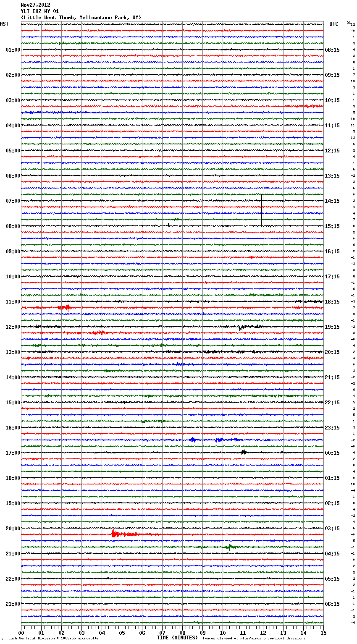Click the "15:15" UTC time label

click(332, 226)
